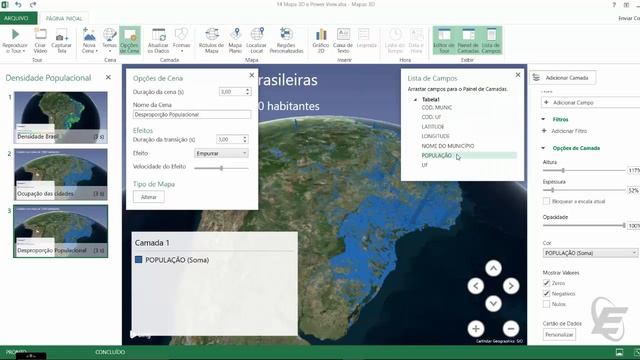Select LATITUDE field in list
This screenshot has height=360, width=640.
tap(433, 127)
